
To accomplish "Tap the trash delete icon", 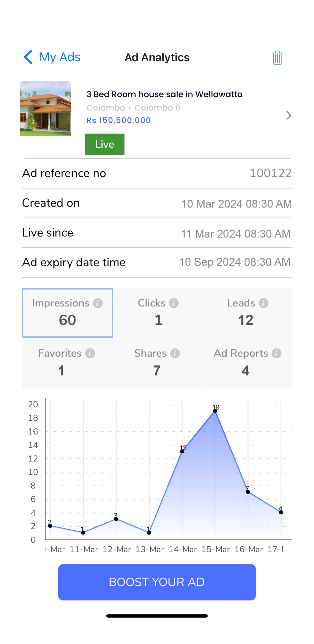I will (x=277, y=58).
